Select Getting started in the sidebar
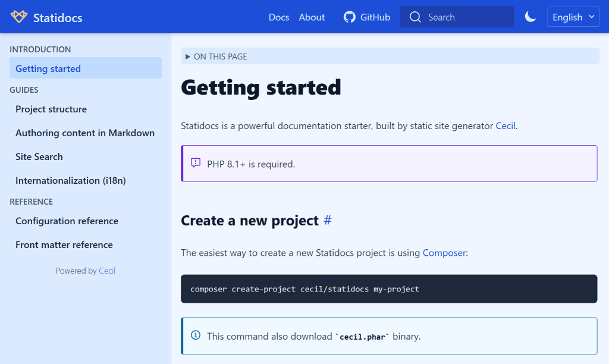Viewport: 609px width, 364px height. [48, 68]
